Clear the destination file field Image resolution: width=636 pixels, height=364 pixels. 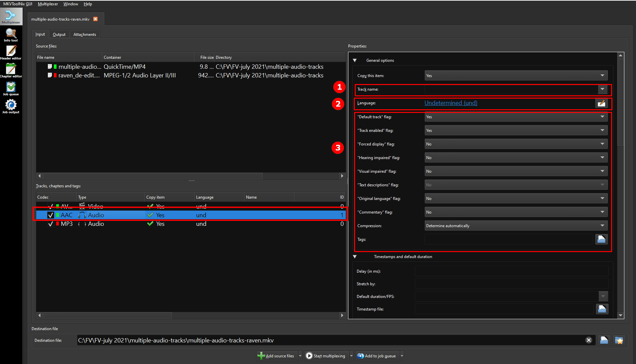pos(589,340)
